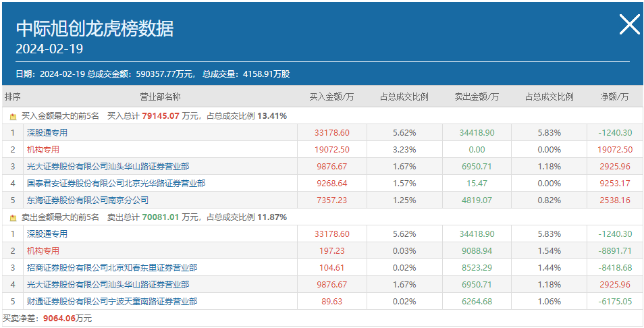
Task: Click the icon beside 卖出金额最大的前5名
Action: tap(13, 217)
